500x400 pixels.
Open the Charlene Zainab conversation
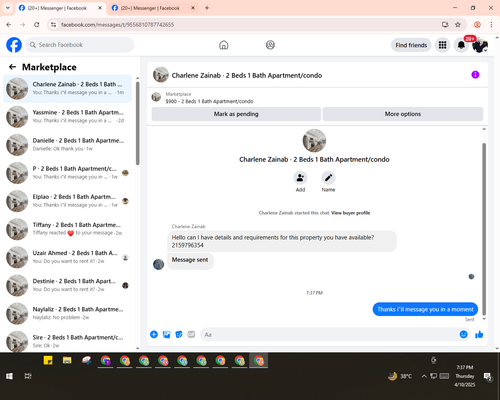pyautogui.click(x=67, y=88)
